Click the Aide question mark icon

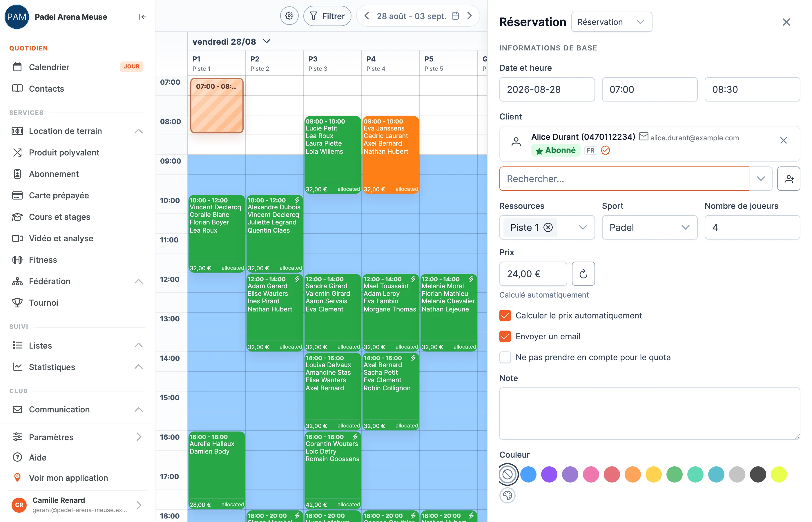17,457
